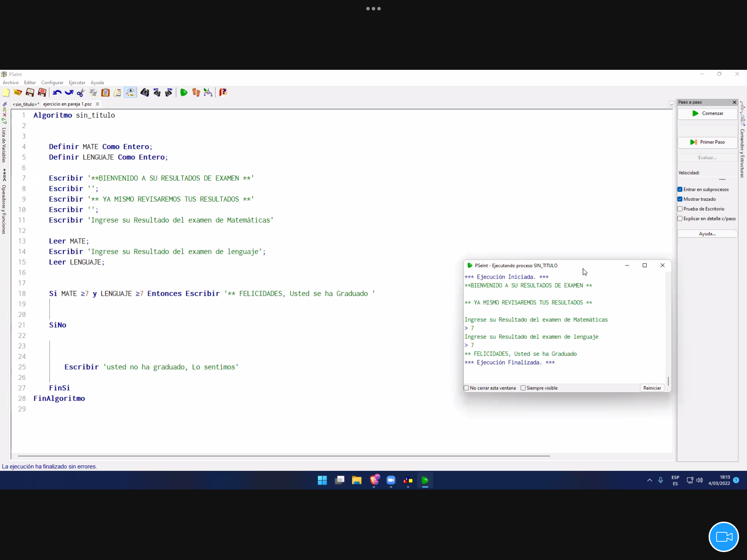
Task: Open help with the question mark icon
Action: pyautogui.click(x=223, y=93)
